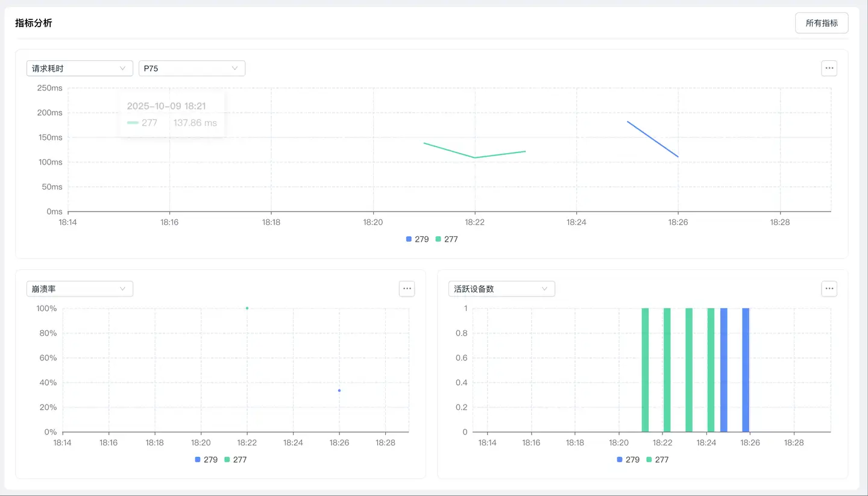Open the more options menu on 崩溃率 chart
Viewport: 868px width, 496px height.
[x=407, y=289]
